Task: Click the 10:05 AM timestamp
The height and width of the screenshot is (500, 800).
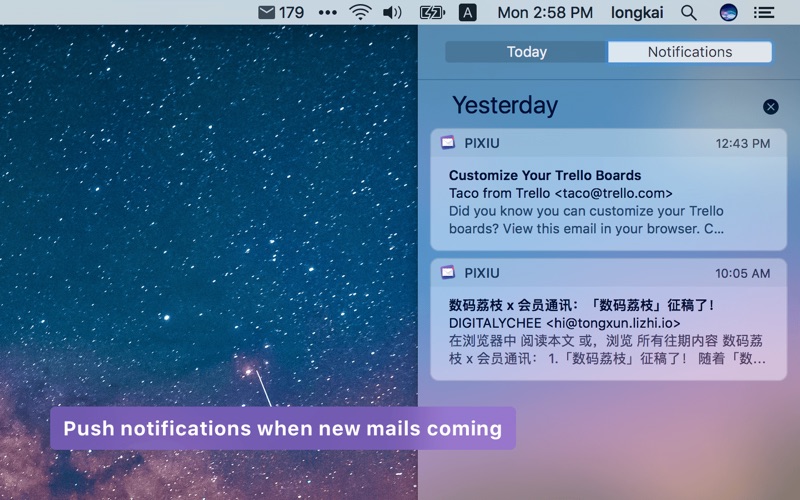Action: click(x=742, y=273)
